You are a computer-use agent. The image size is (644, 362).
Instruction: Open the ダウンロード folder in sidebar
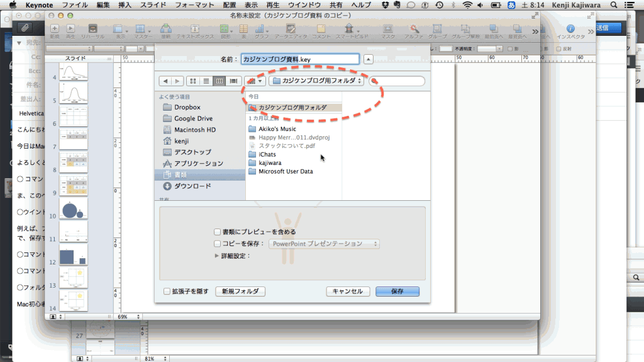click(192, 186)
